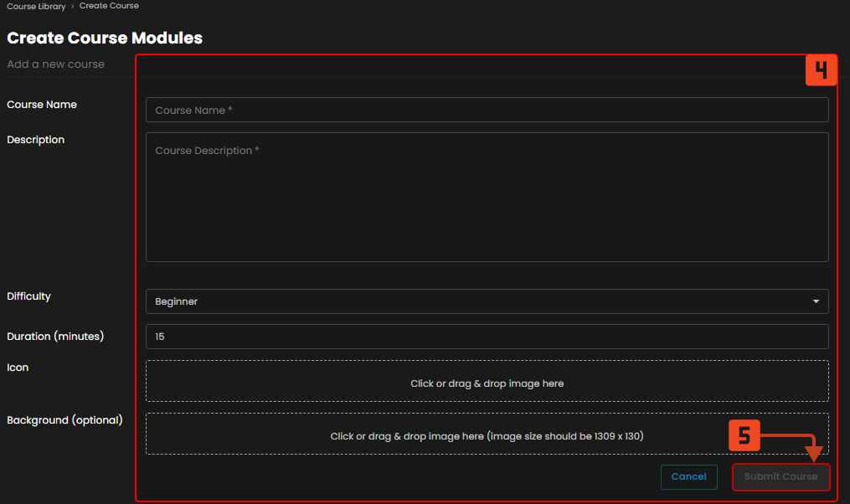The width and height of the screenshot is (850, 504).
Task: Click the Difficulty field label
Action: [29, 296]
